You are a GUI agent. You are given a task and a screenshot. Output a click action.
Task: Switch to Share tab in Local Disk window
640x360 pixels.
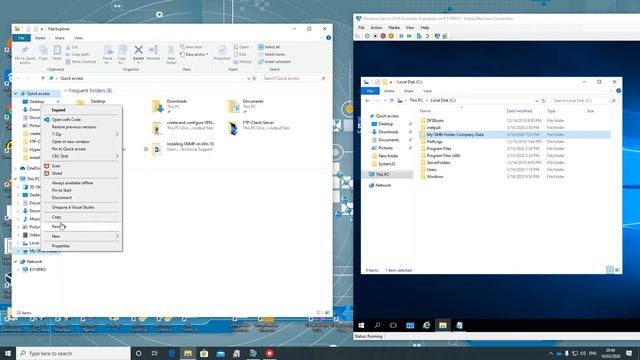point(409,91)
